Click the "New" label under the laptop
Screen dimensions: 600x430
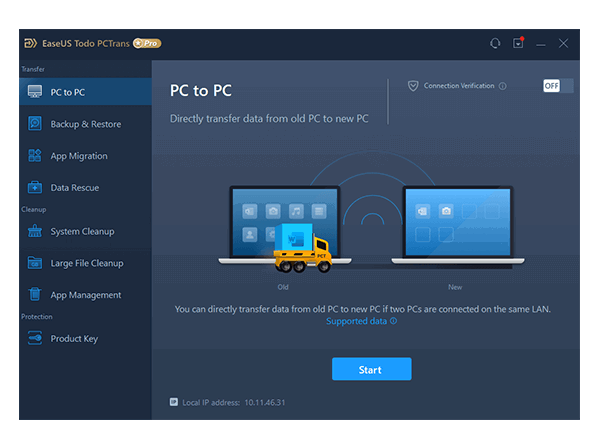(455, 287)
